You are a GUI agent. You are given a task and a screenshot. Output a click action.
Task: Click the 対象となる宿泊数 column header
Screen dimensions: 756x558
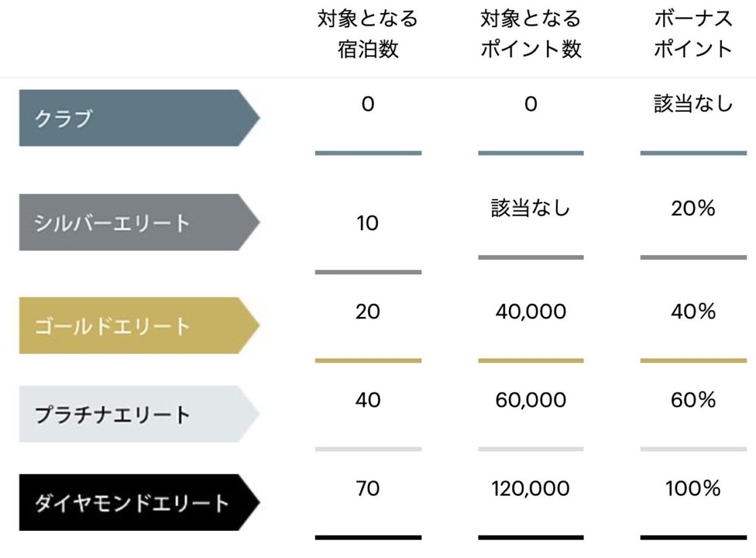click(x=368, y=34)
